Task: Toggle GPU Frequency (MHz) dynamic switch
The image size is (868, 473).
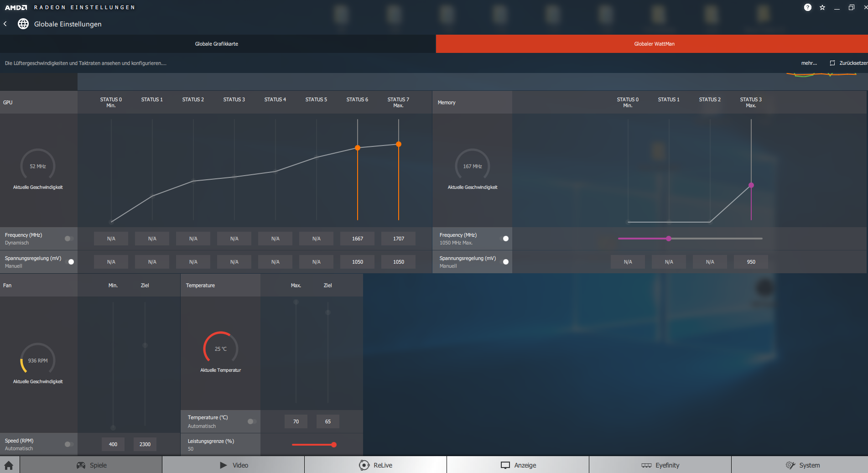Action: pyautogui.click(x=69, y=239)
